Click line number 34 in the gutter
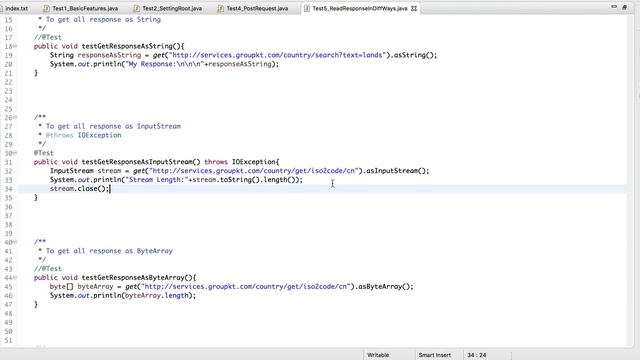The width and height of the screenshot is (640, 360). 9,189
